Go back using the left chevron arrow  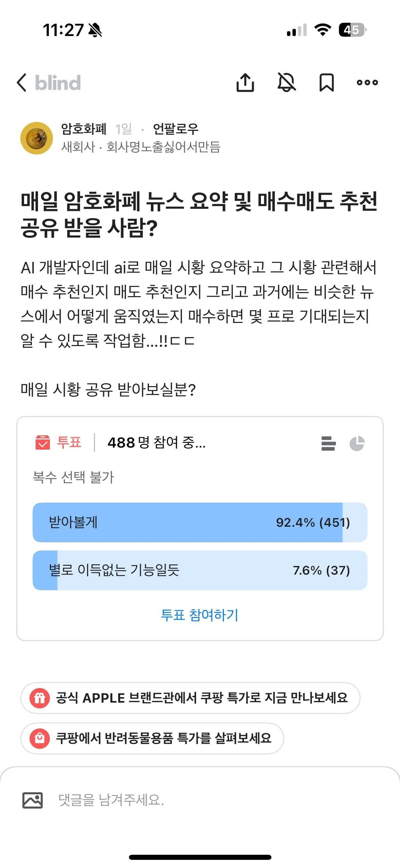click(21, 83)
